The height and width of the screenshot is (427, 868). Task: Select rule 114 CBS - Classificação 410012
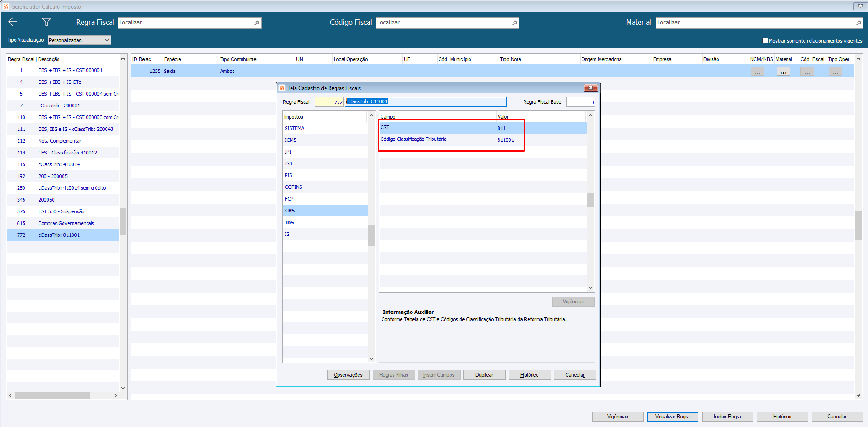pyautogui.click(x=63, y=153)
